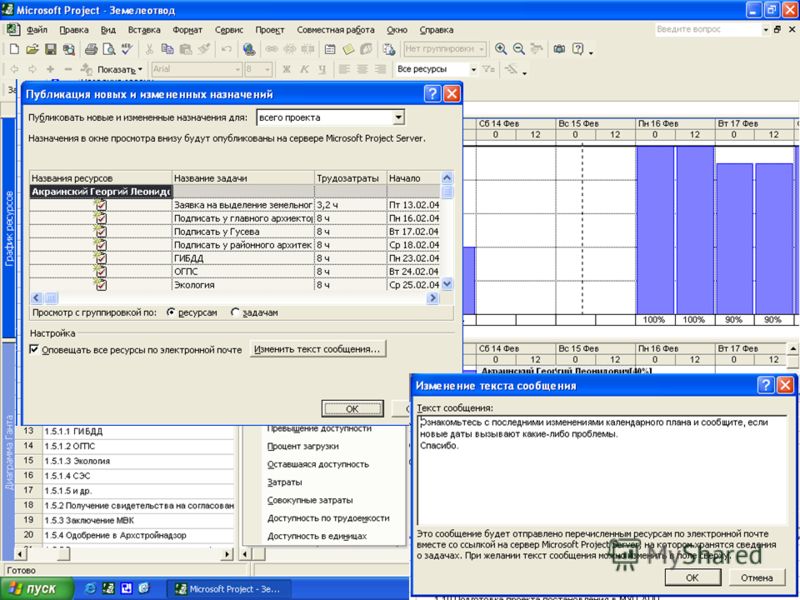Open the 'всего проекта' combo box
The height and width of the screenshot is (600, 800).
[x=398, y=117]
